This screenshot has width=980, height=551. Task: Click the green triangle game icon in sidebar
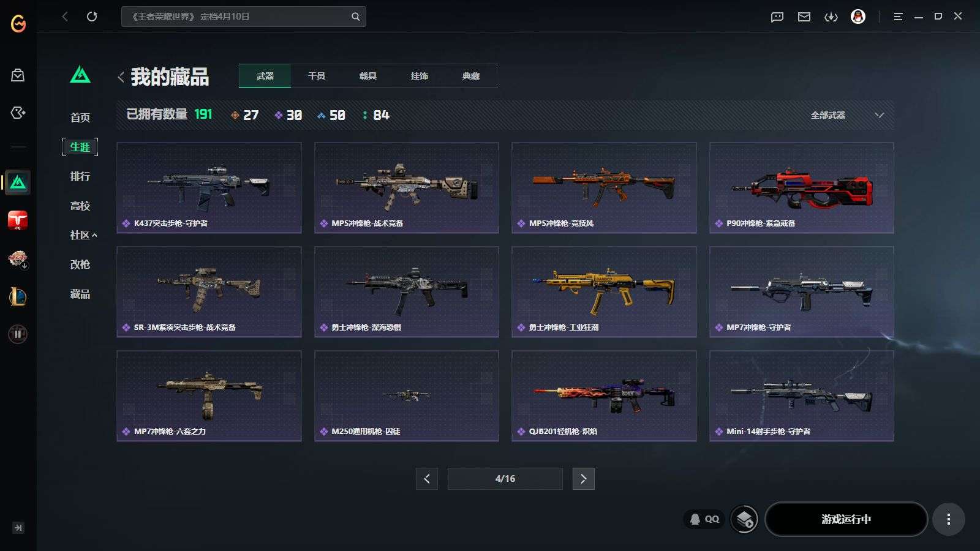click(18, 182)
